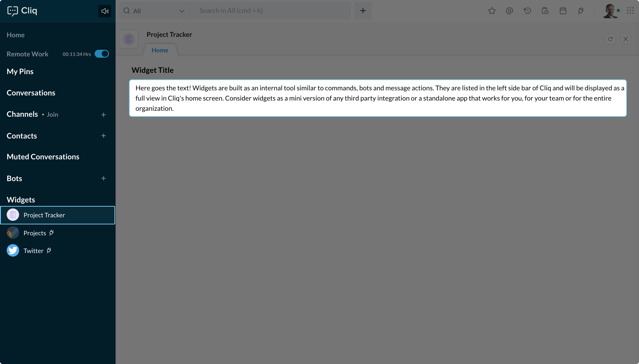Click the plus button beside search
Image resolution: width=639 pixels, height=364 pixels.
coord(363,11)
